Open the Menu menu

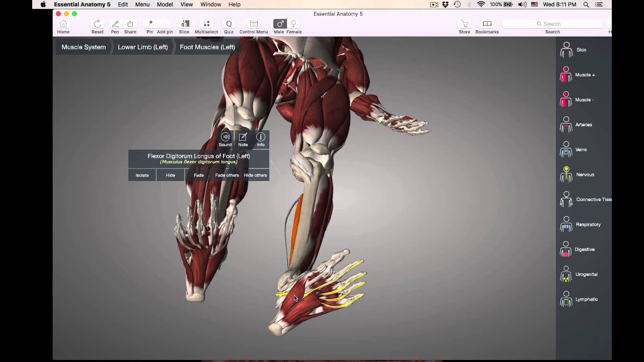coord(142,5)
